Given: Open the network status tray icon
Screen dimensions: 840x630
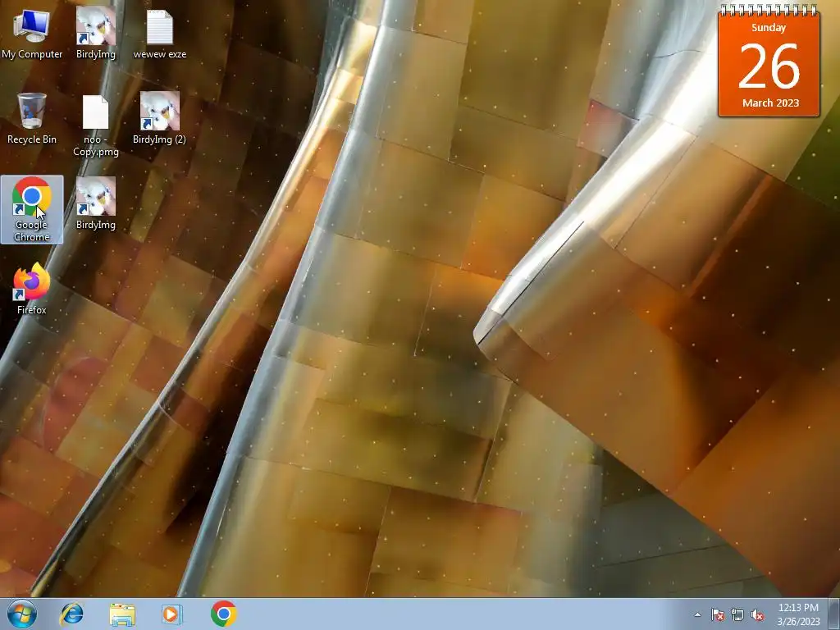Looking at the screenshot, I should (737, 614).
